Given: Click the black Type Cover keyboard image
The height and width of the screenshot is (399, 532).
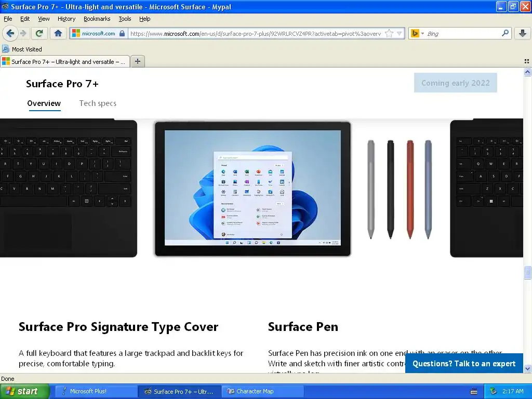Looking at the screenshot, I should pyautogui.click(x=68, y=188).
